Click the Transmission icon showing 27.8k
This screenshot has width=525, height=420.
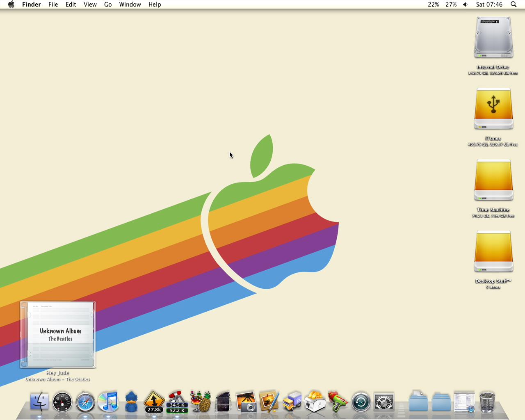(x=154, y=402)
